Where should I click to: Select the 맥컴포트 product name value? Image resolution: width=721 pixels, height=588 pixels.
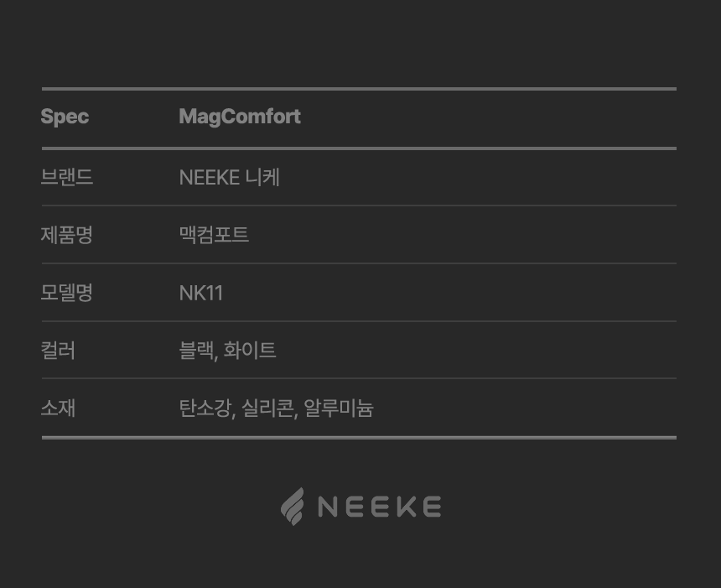tap(214, 235)
